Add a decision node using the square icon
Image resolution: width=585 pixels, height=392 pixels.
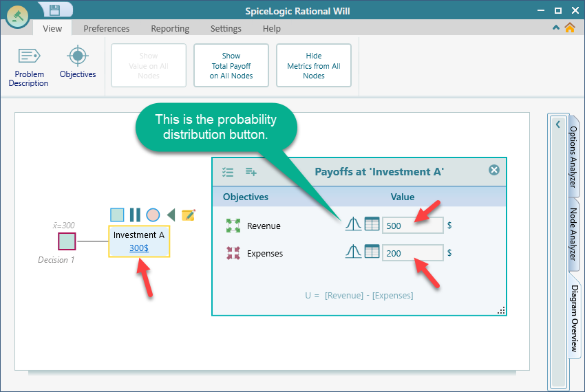pos(117,215)
